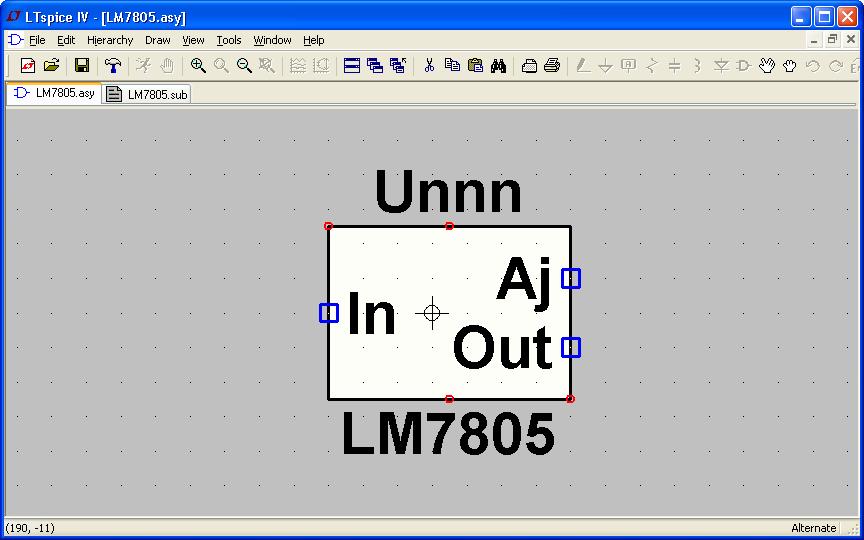Open the File menu

point(37,40)
